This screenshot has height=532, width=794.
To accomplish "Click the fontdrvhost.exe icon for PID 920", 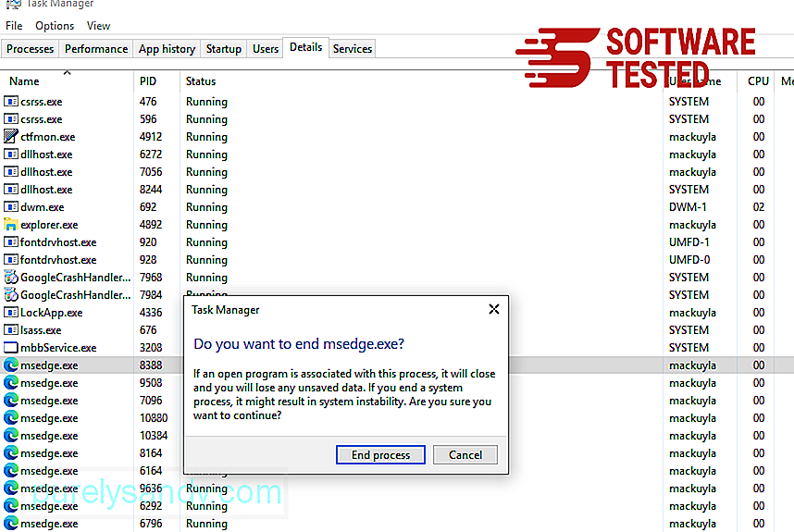I will (10, 242).
